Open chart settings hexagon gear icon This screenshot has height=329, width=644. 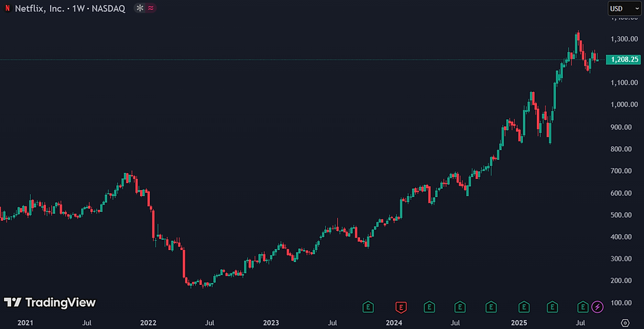coord(625,323)
